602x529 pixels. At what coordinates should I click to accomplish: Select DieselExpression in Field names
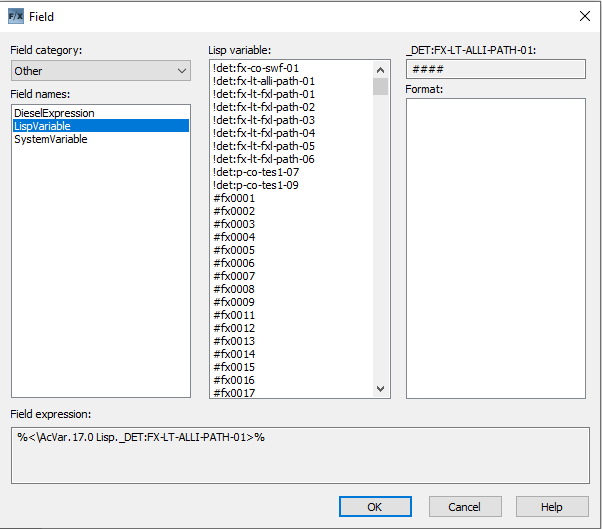pyautogui.click(x=54, y=113)
